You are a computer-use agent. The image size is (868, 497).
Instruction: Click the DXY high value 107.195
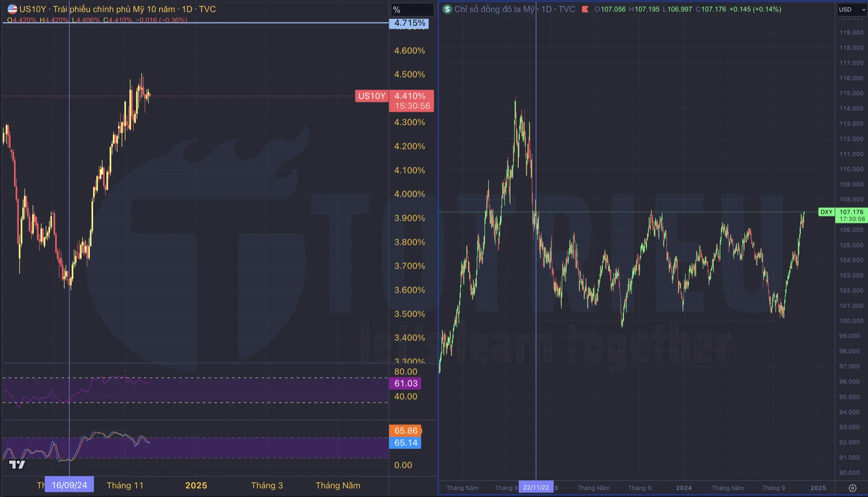647,9
